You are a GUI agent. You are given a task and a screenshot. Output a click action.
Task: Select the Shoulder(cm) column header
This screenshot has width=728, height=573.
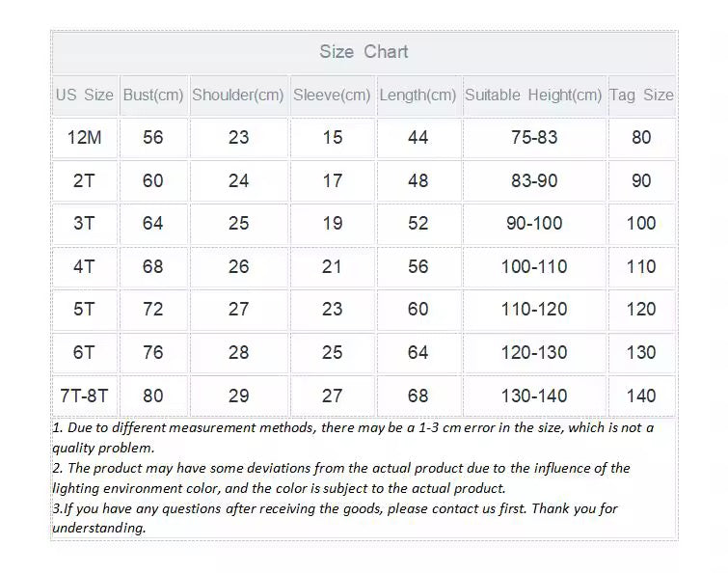click(x=238, y=95)
